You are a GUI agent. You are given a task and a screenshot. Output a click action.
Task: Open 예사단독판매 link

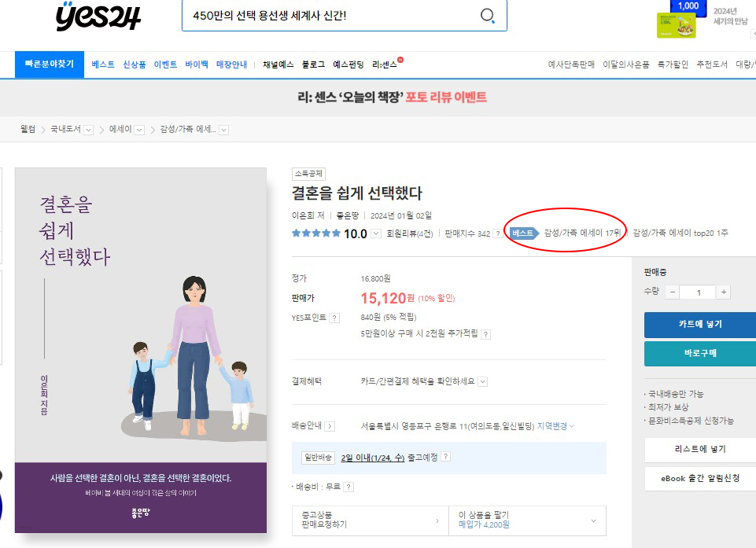point(571,64)
